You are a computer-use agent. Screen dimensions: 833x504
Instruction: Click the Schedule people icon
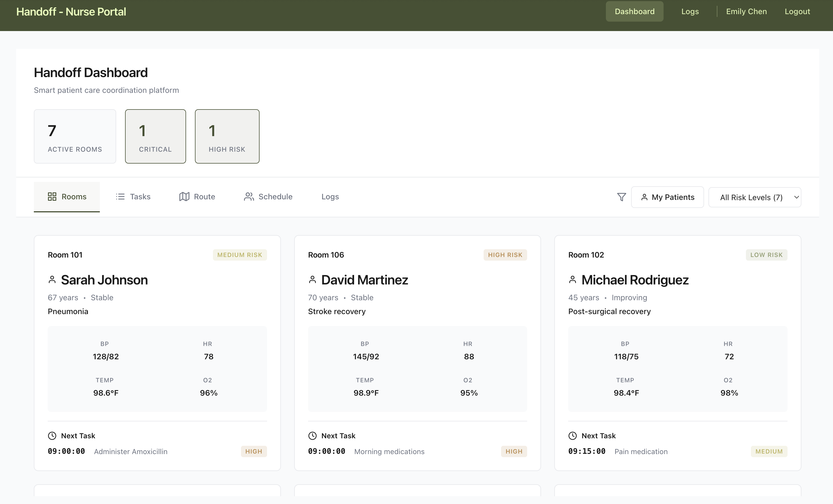click(249, 197)
